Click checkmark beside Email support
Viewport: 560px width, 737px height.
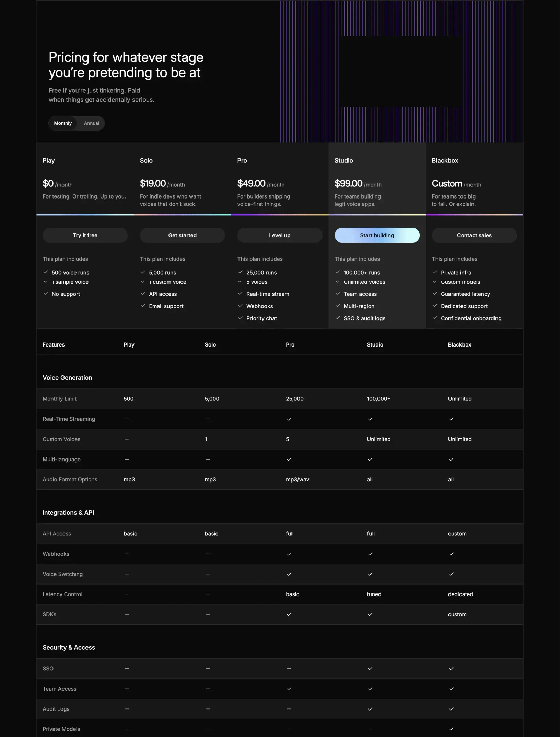143,306
